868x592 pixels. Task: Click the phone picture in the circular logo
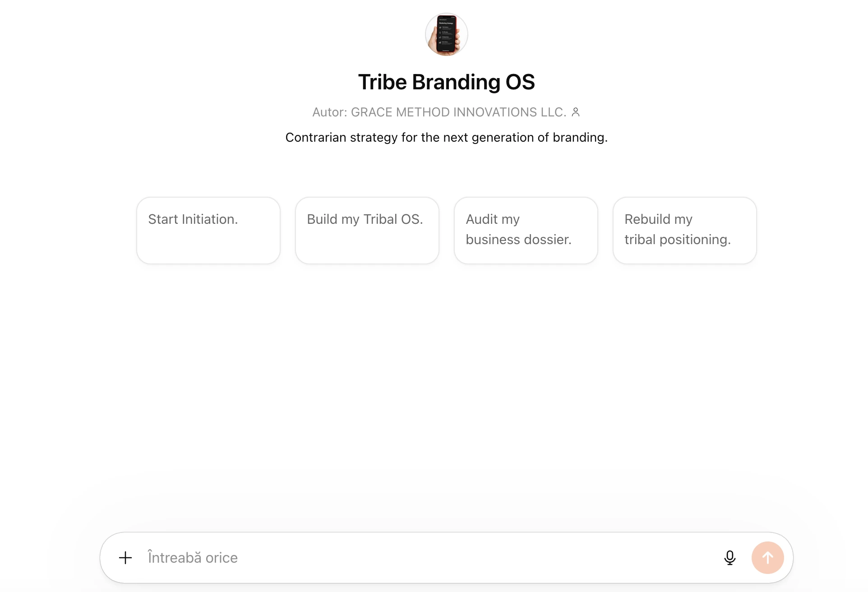446,34
